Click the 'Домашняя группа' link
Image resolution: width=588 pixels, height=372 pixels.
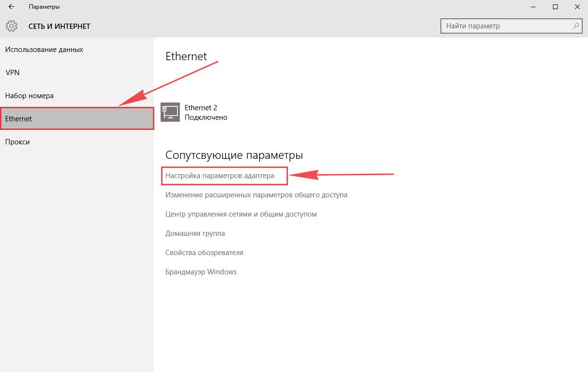click(x=195, y=233)
